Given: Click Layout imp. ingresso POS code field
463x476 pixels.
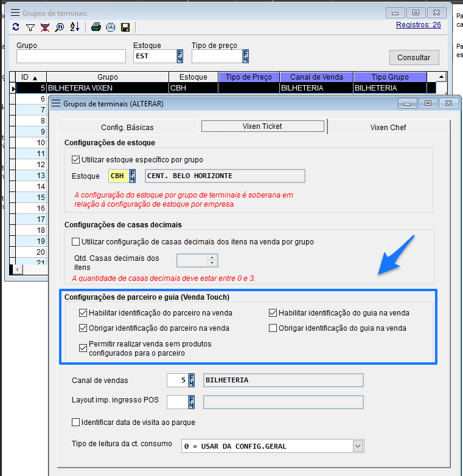Looking at the screenshot, I should [178, 402].
